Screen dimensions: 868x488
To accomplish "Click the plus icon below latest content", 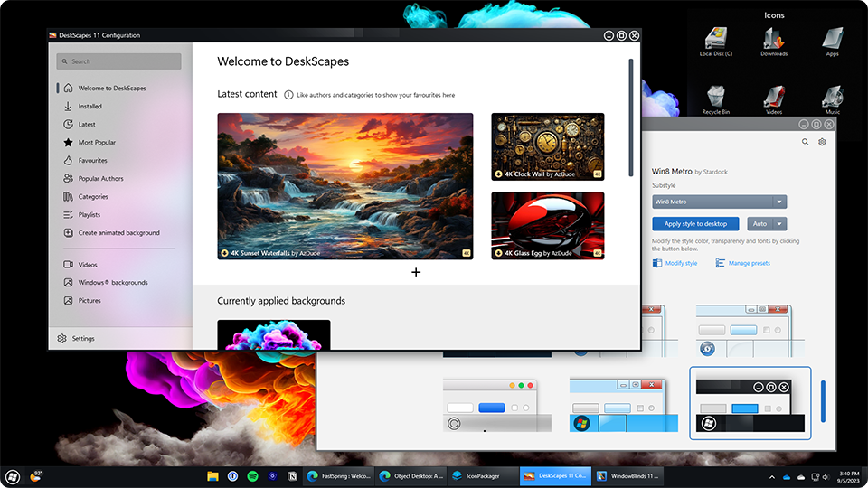I will (416, 272).
